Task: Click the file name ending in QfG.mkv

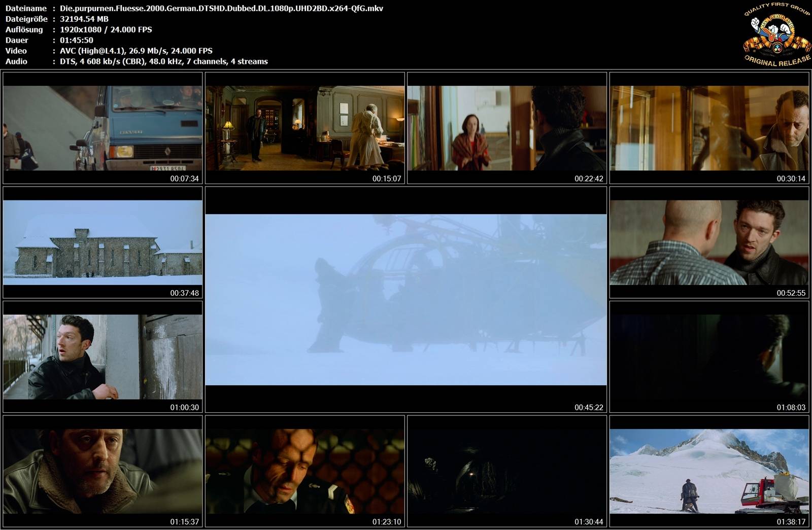Action: click(x=222, y=8)
